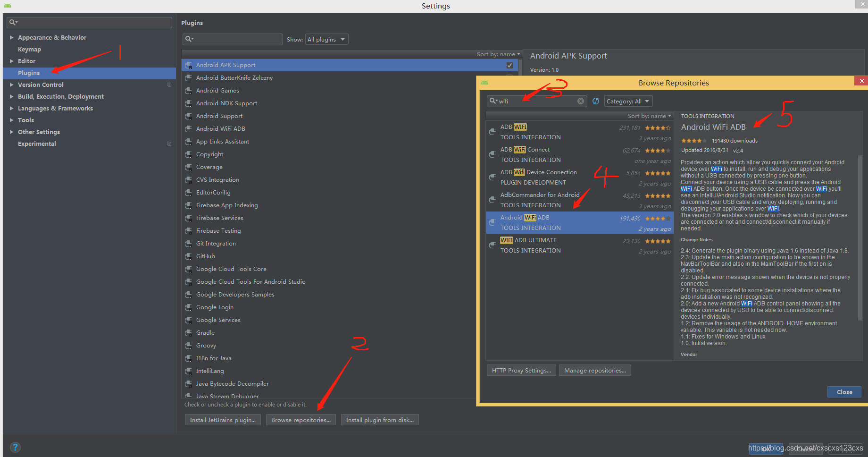This screenshot has width=868, height=457.
Task: Select Plugins in settings tree
Action: pyautogui.click(x=90, y=73)
